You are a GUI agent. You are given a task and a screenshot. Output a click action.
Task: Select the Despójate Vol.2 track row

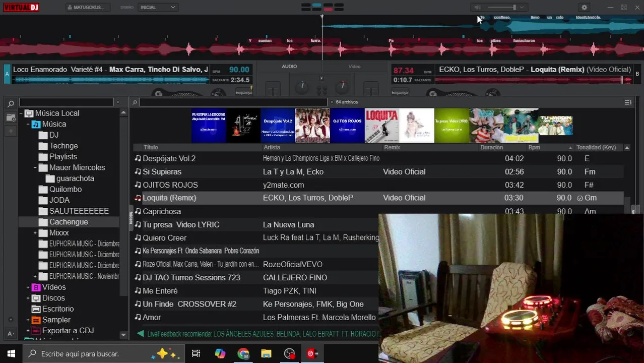(x=378, y=158)
